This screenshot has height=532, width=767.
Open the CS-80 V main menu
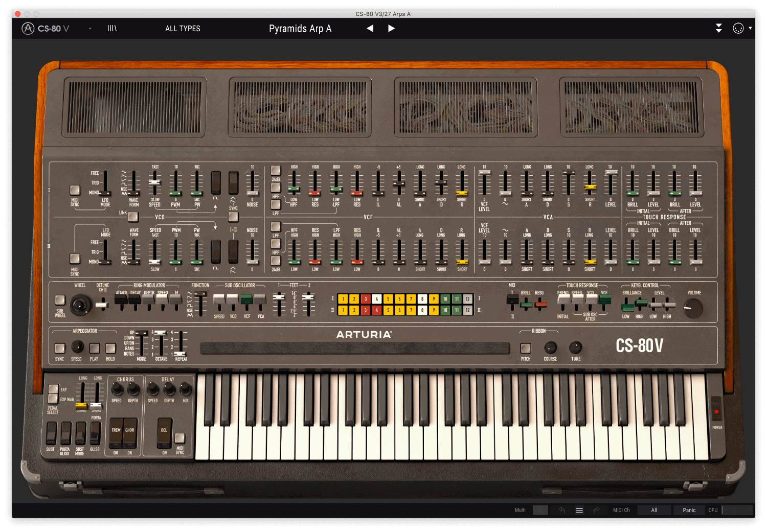pos(46,29)
